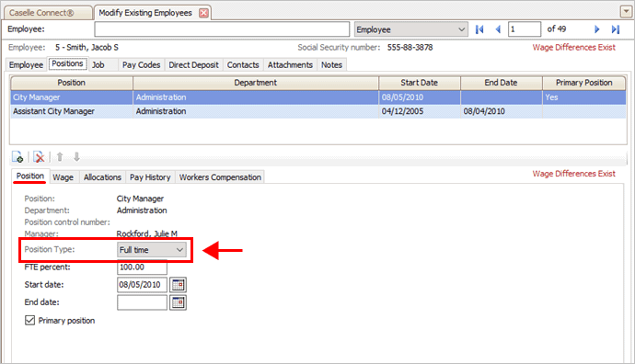Open the Attachments tab
The image size is (635, 364).
click(290, 64)
